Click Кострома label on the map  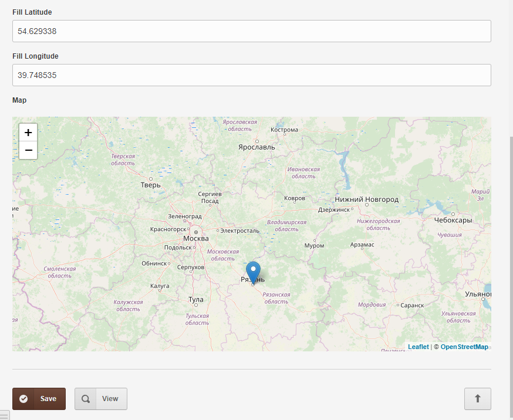pyautogui.click(x=284, y=130)
